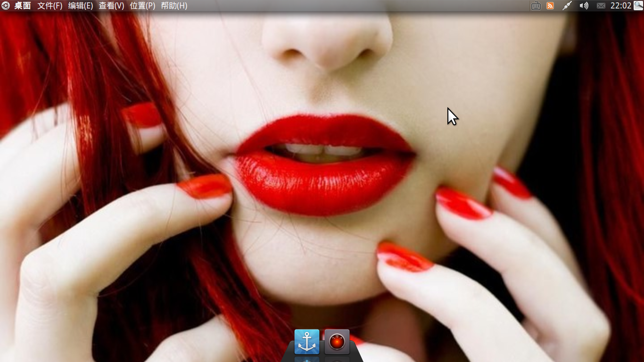
Task: Launch the blue anchor dock icon
Action: point(307,342)
